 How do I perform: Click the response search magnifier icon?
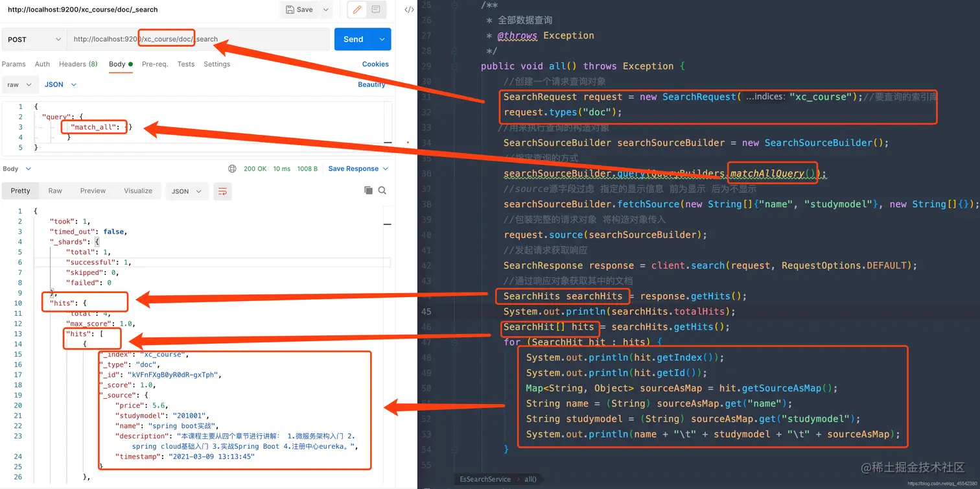click(382, 190)
